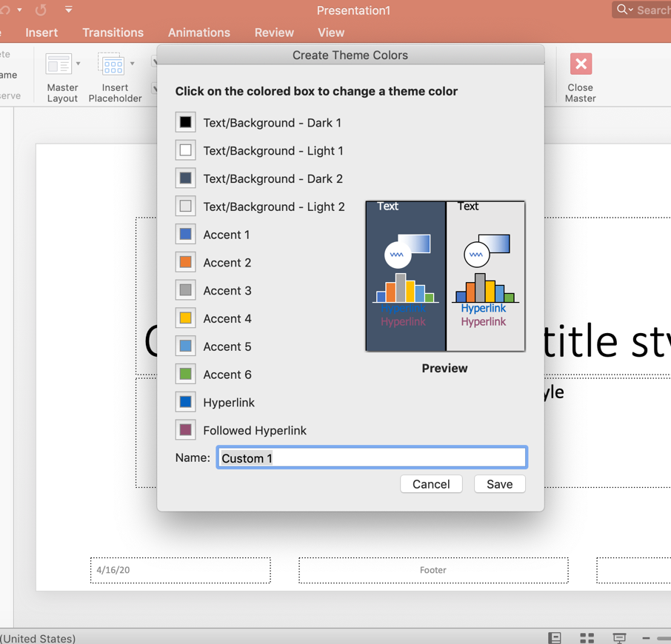The height and width of the screenshot is (644, 671).
Task: Change the Accent 2 theme color
Action: pyautogui.click(x=185, y=262)
